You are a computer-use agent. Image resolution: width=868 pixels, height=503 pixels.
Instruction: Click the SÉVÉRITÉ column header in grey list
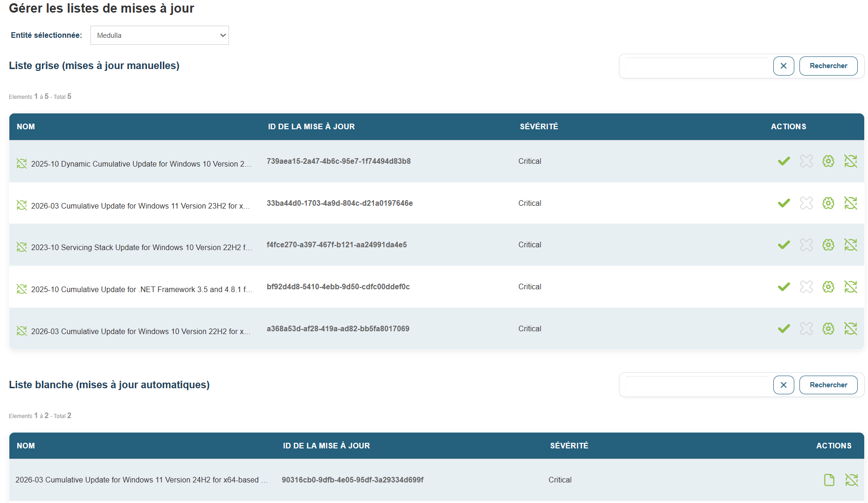pyautogui.click(x=539, y=126)
